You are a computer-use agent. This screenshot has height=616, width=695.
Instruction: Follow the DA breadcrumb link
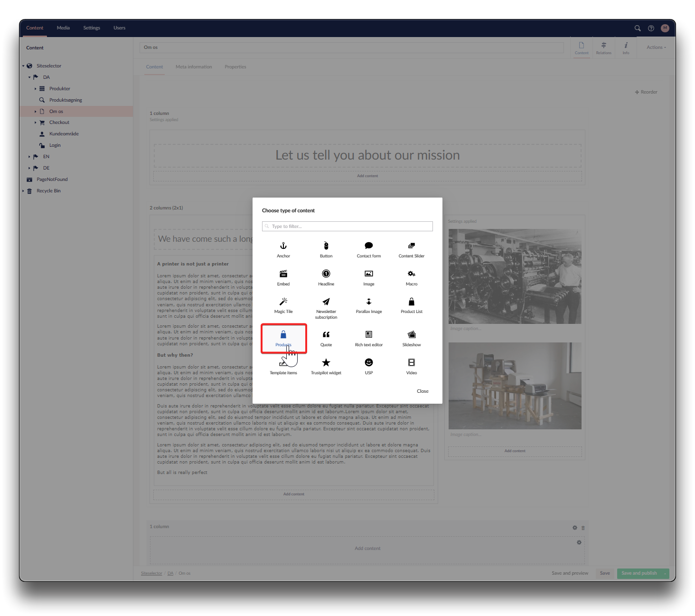170,573
